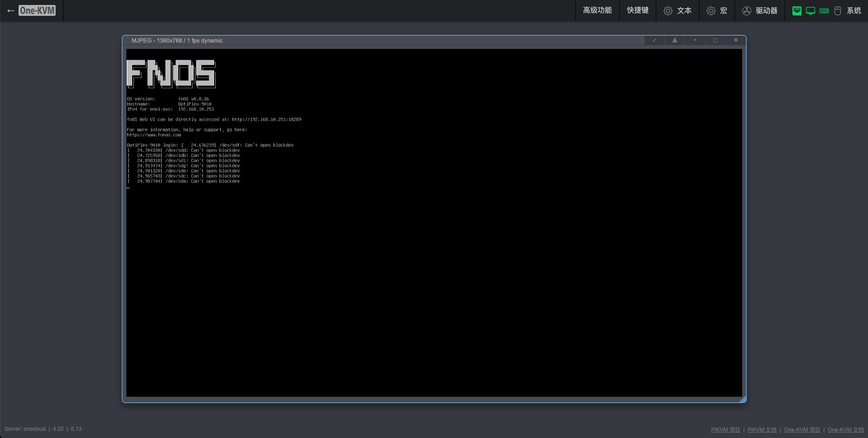Image resolution: width=868 pixels, height=438 pixels.
Task: Open the PiKVM 文档 link
Action: click(x=762, y=430)
